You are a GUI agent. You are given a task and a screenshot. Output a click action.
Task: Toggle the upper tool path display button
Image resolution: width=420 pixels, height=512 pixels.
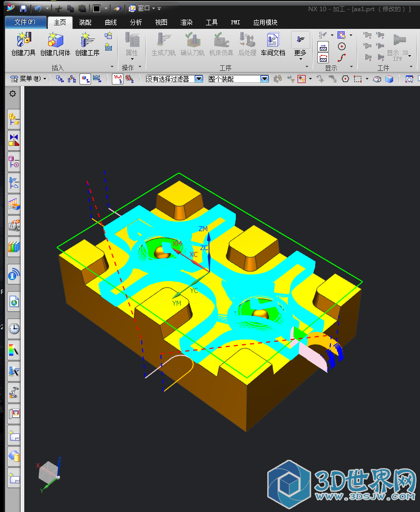coord(323,47)
